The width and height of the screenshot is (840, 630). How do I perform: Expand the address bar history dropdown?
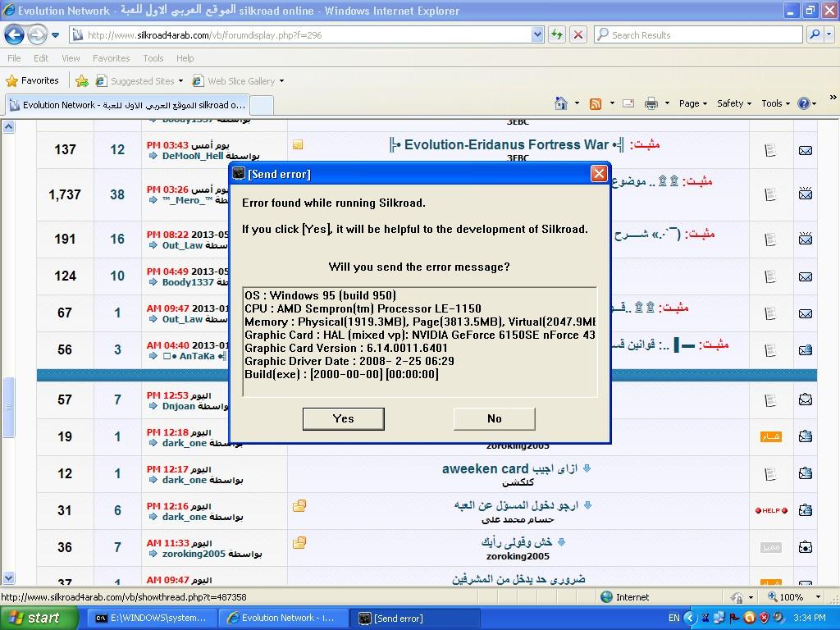537,35
